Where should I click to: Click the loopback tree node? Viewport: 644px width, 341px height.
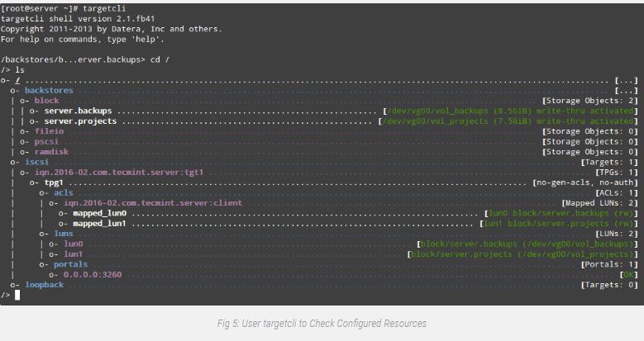pyautogui.click(x=45, y=285)
